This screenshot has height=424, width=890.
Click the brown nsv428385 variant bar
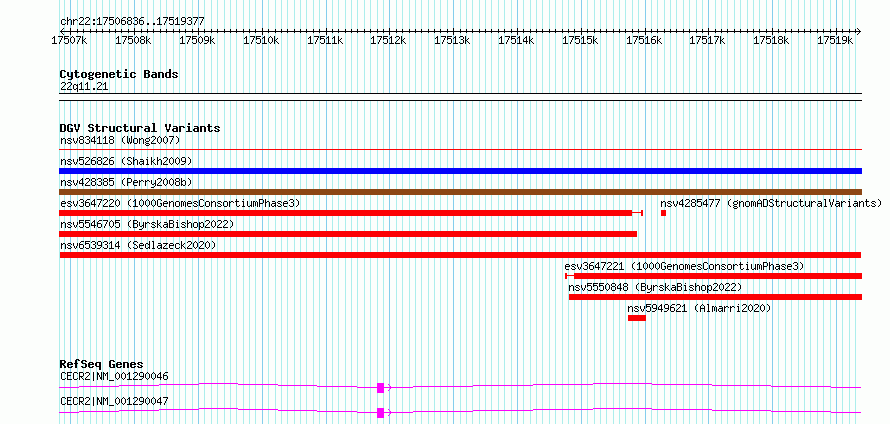(460, 192)
